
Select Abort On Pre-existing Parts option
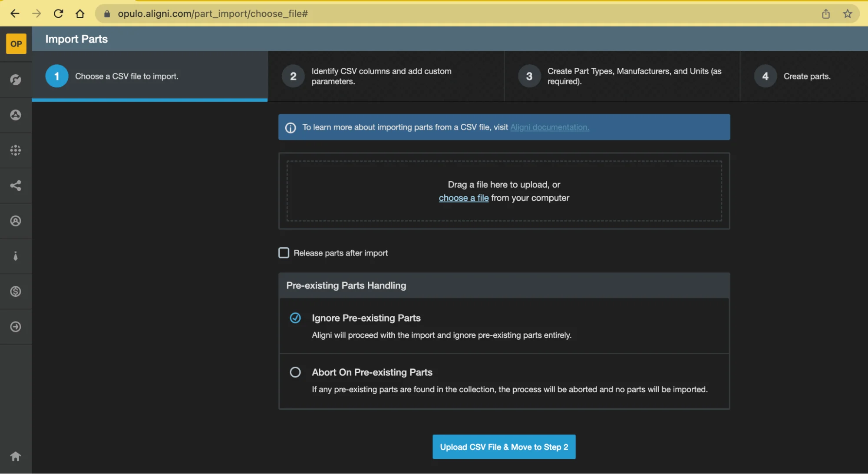coord(295,372)
